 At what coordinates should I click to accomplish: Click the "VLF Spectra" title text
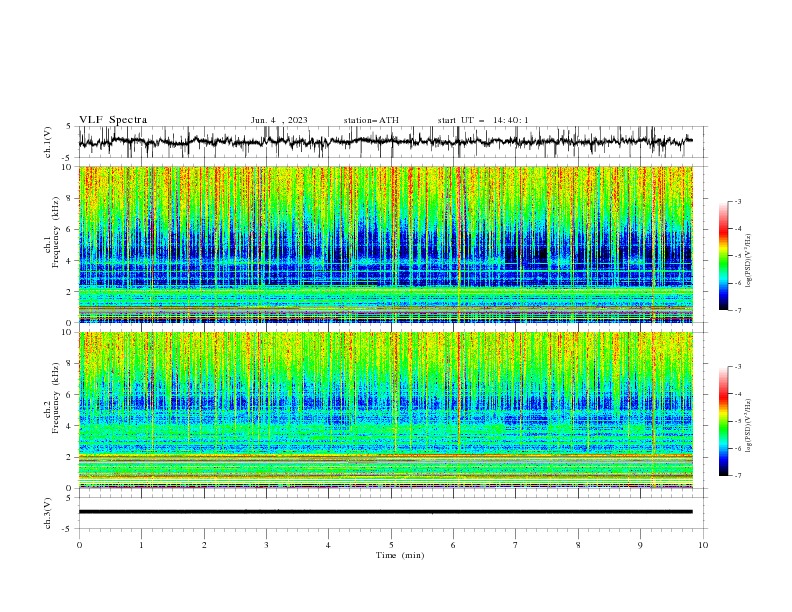tap(113, 120)
